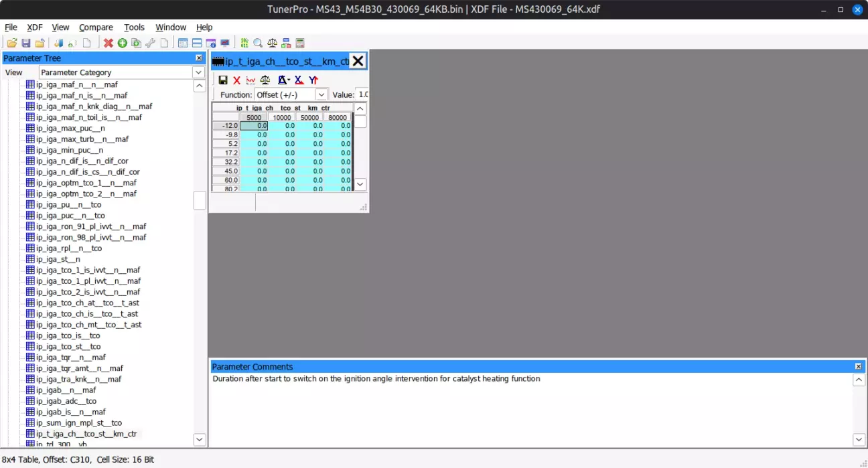868x468 pixels.
Task: Click the green plus add item icon
Action: [x=123, y=43]
